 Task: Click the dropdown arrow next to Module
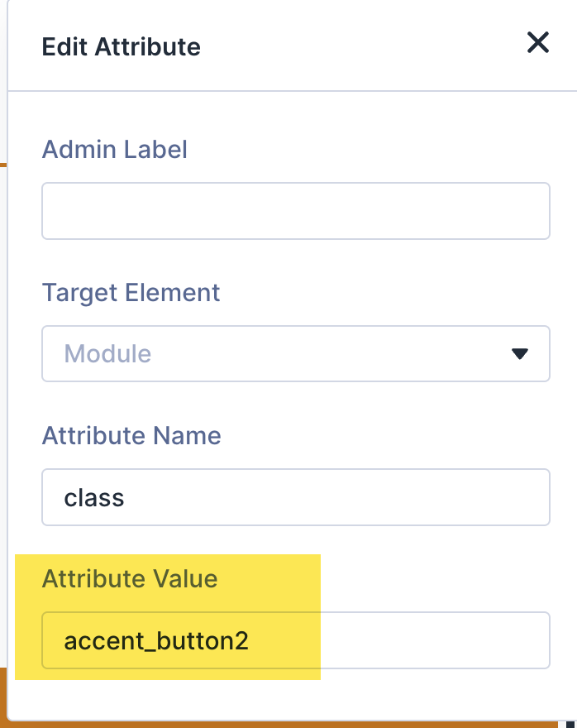(x=521, y=353)
